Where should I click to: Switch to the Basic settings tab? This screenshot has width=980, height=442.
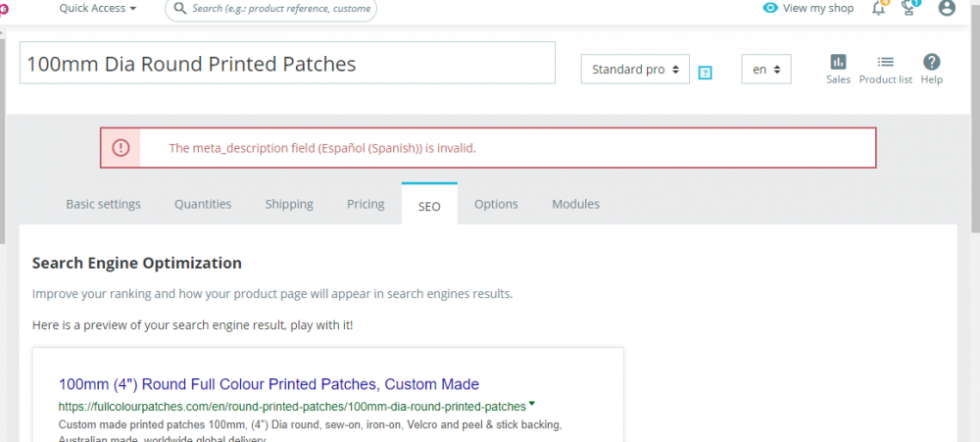[x=103, y=204]
